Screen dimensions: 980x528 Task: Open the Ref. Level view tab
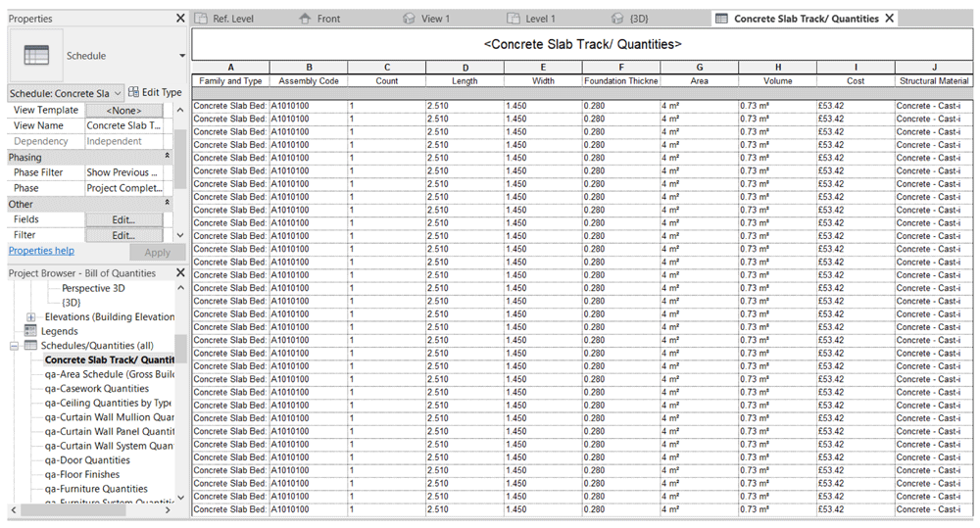[225, 19]
